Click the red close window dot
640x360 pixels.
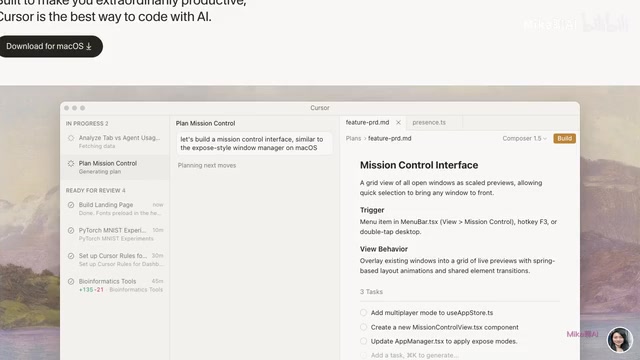tap(67, 108)
